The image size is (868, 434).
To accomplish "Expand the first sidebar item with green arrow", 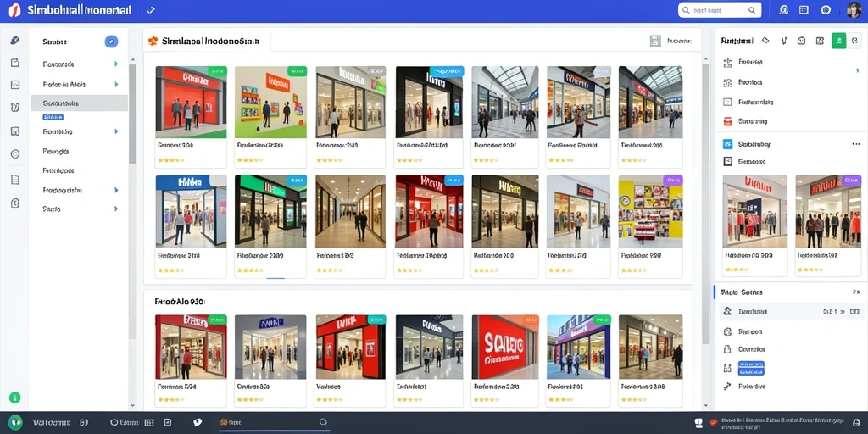I will click(115, 64).
